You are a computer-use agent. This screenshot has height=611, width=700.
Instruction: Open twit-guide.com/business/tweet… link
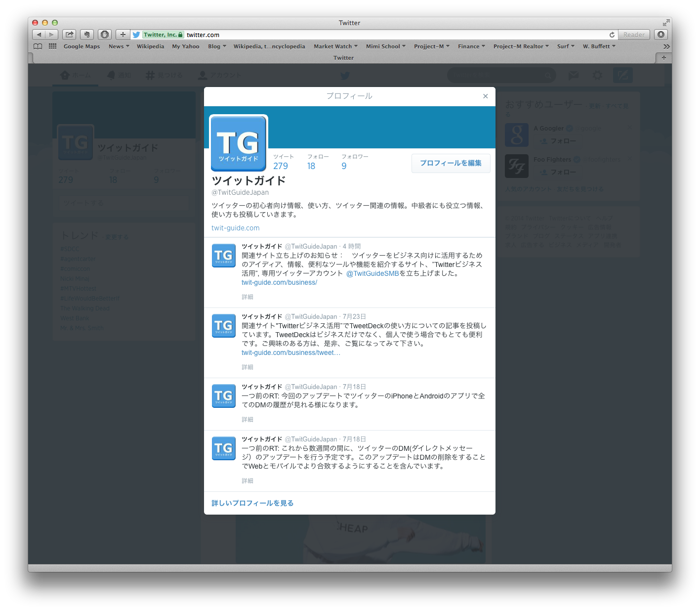291,352
